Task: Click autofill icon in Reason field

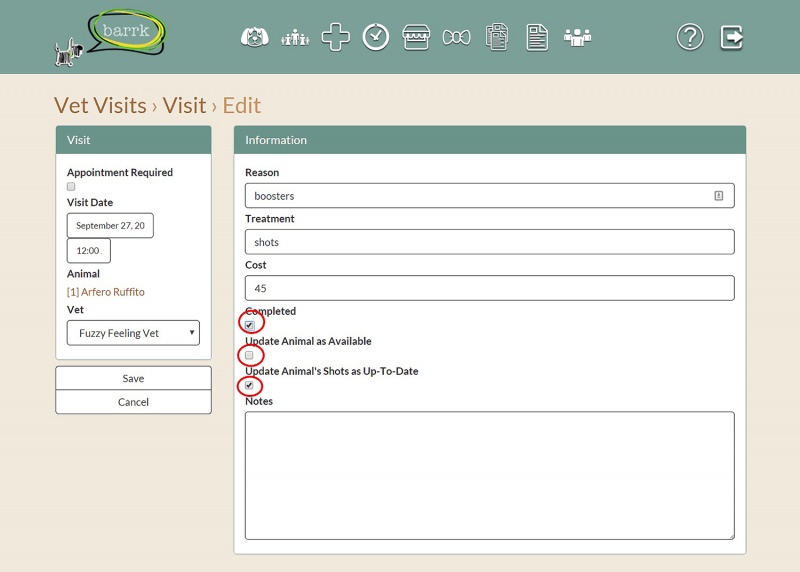Action: click(718, 195)
